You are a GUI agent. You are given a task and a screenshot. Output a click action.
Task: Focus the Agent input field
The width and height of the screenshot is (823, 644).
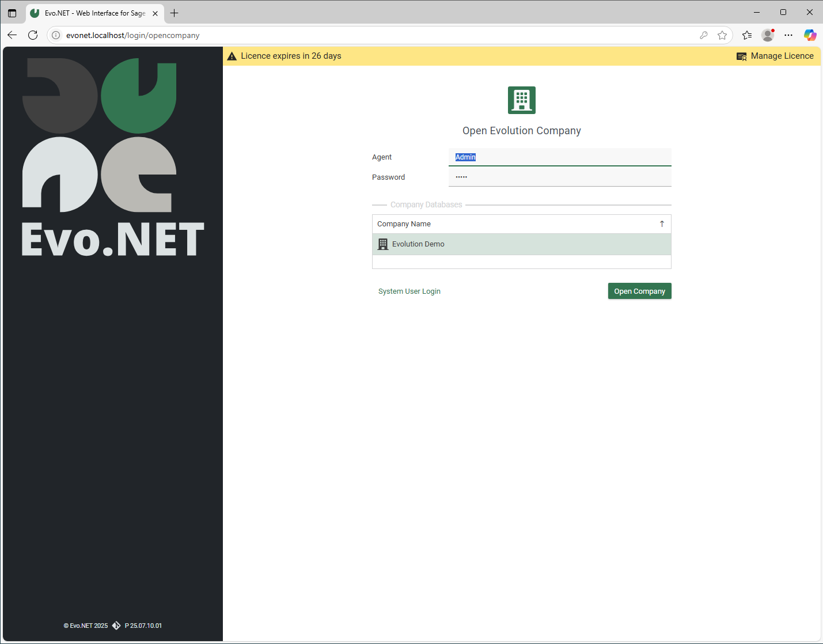560,157
